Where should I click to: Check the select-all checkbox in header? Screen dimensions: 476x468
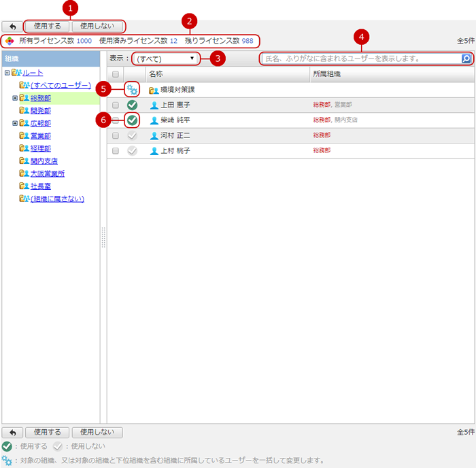click(116, 74)
